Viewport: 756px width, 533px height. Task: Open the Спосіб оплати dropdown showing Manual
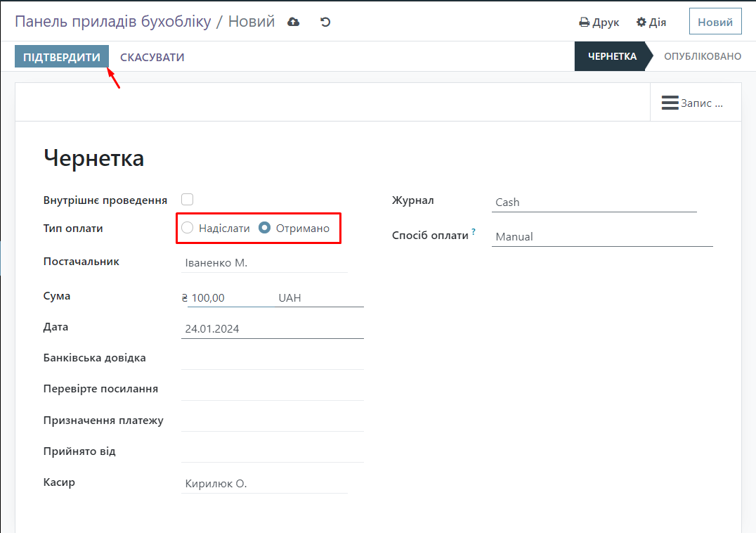coord(601,237)
